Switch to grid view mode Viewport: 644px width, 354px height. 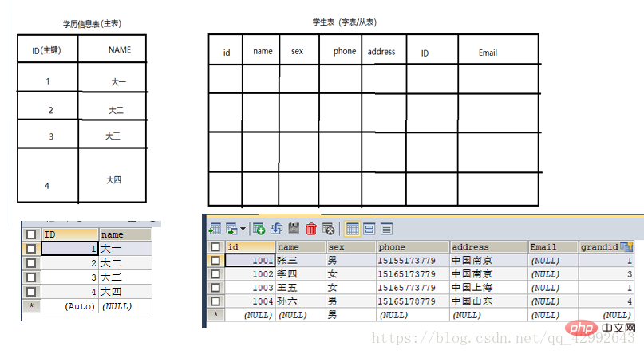pyautogui.click(x=352, y=229)
